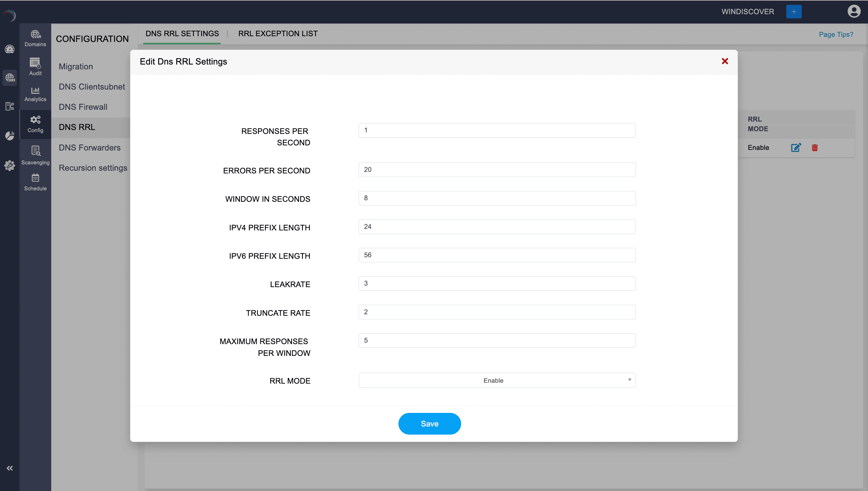Open the reports pie chart icon
This screenshot has width=868, height=491.
coord(9,135)
